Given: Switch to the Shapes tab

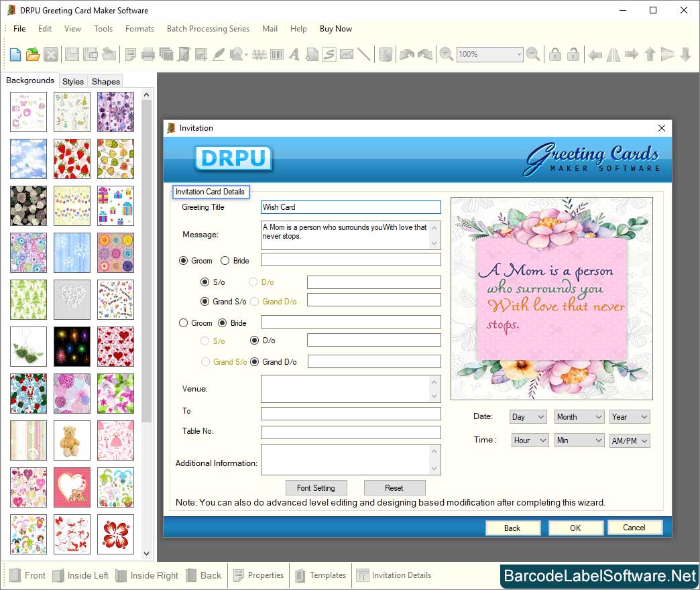Looking at the screenshot, I should click(105, 81).
